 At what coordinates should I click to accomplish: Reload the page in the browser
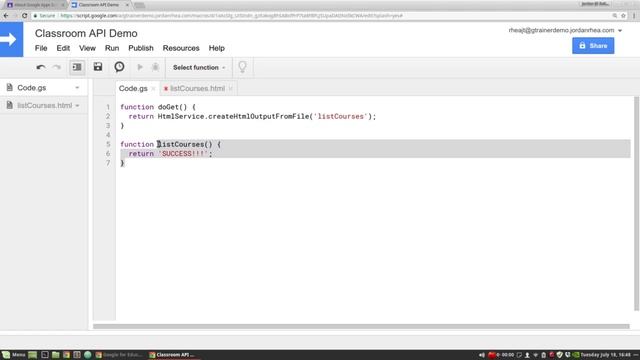[24, 16]
